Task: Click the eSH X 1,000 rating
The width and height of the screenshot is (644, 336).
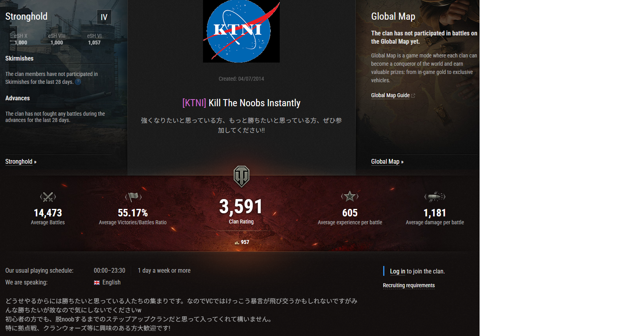Action: pos(21,39)
